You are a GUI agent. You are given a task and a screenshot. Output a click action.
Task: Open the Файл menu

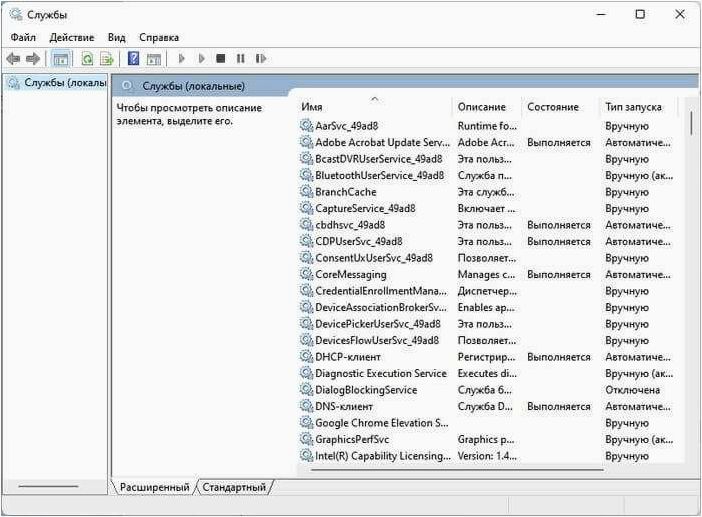click(x=23, y=38)
